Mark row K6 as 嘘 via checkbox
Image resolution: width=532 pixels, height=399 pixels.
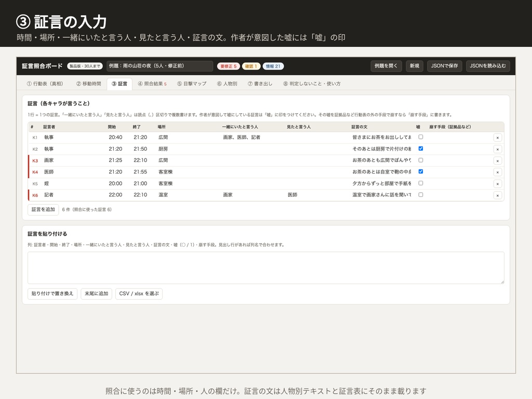[x=421, y=195]
